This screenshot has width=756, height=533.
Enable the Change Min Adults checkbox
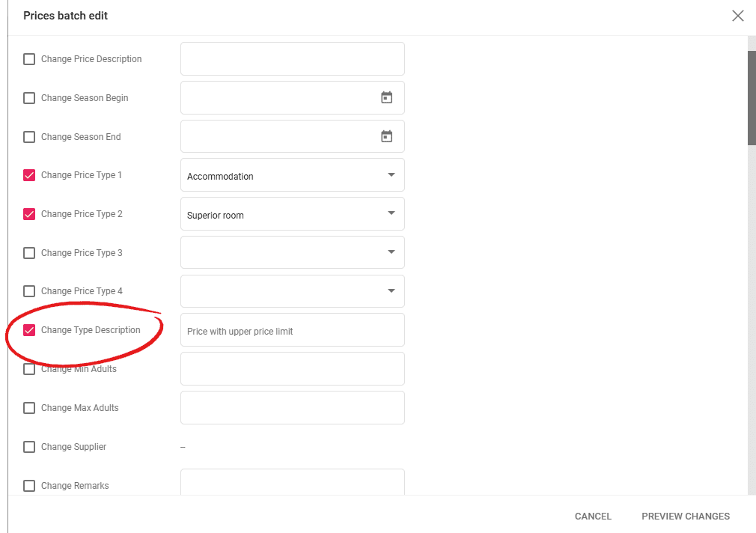28,368
